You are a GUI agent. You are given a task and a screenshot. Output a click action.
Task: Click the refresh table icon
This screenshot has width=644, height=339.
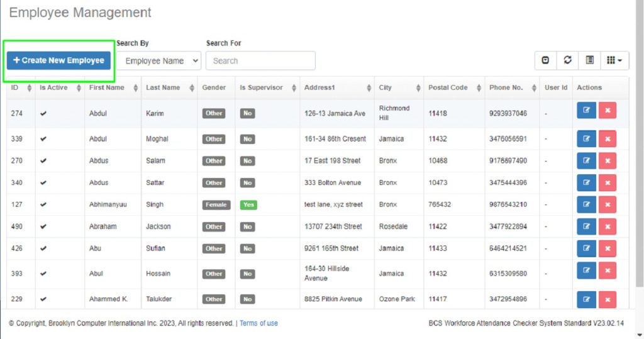(x=567, y=60)
